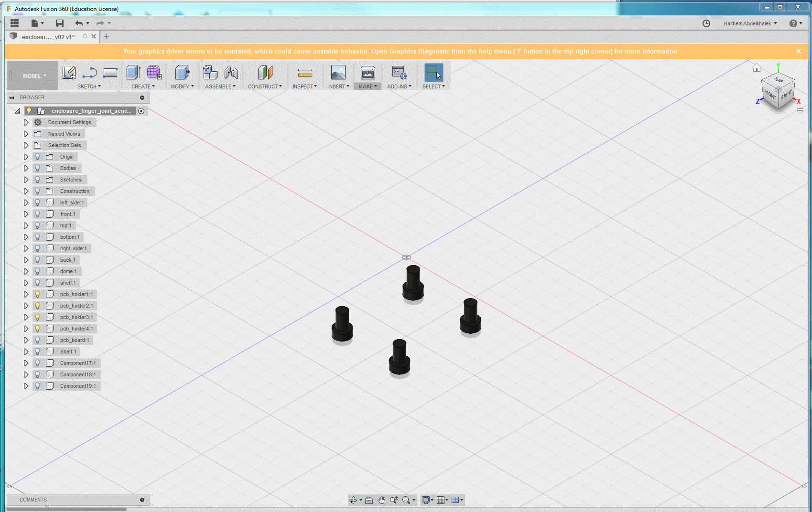This screenshot has width=812, height=512.
Task: Open the INSPECT menu
Action: tap(305, 86)
